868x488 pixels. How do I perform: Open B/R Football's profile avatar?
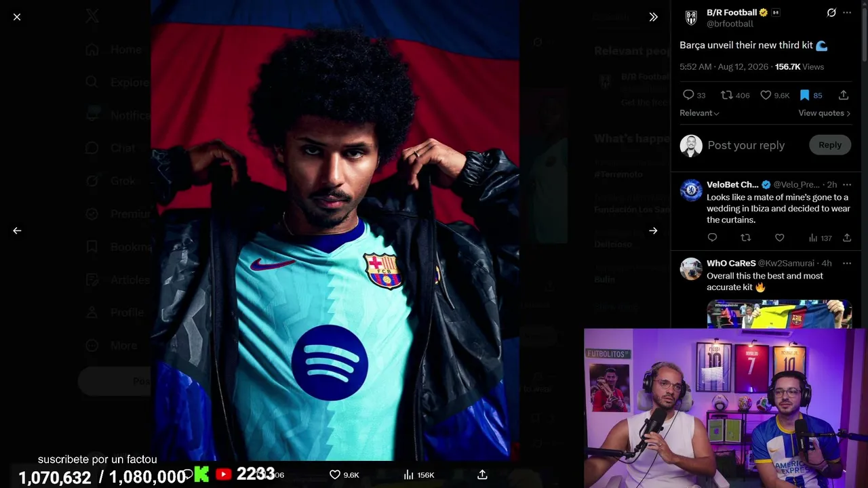(691, 18)
